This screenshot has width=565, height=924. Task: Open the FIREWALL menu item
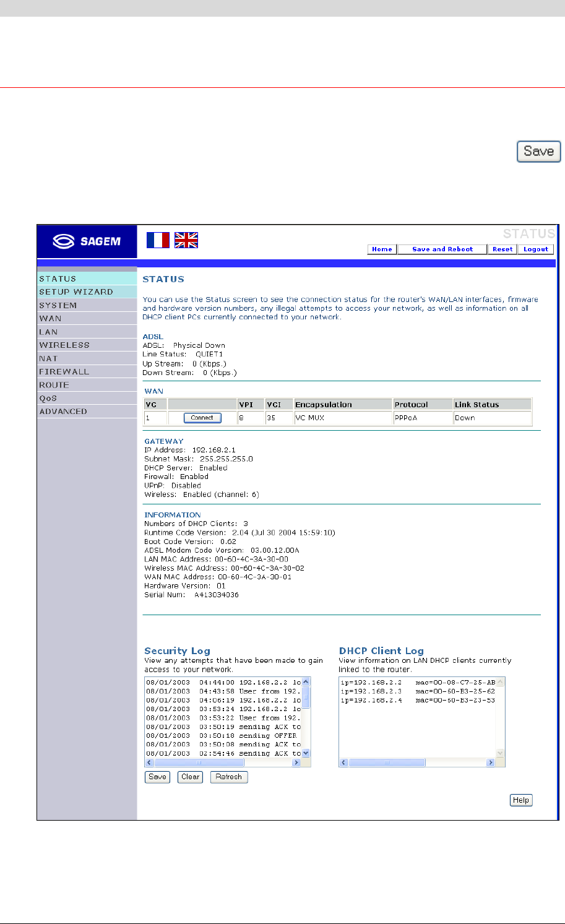tap(87, 372)
